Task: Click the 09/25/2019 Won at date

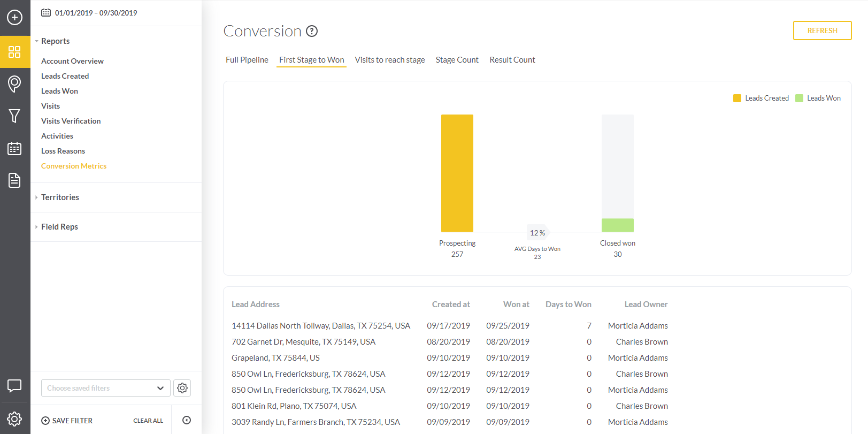Action: coord(508,326)
